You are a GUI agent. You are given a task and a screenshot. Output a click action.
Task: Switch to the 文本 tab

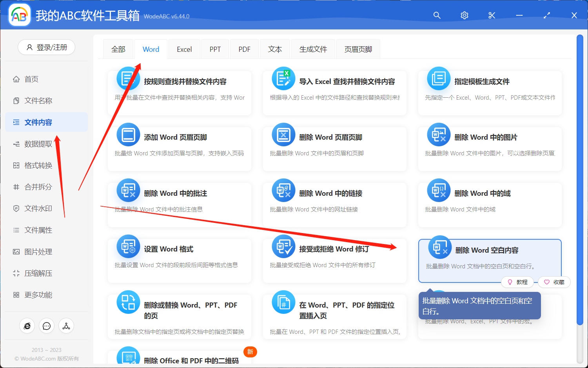click(x=275, y=49)
